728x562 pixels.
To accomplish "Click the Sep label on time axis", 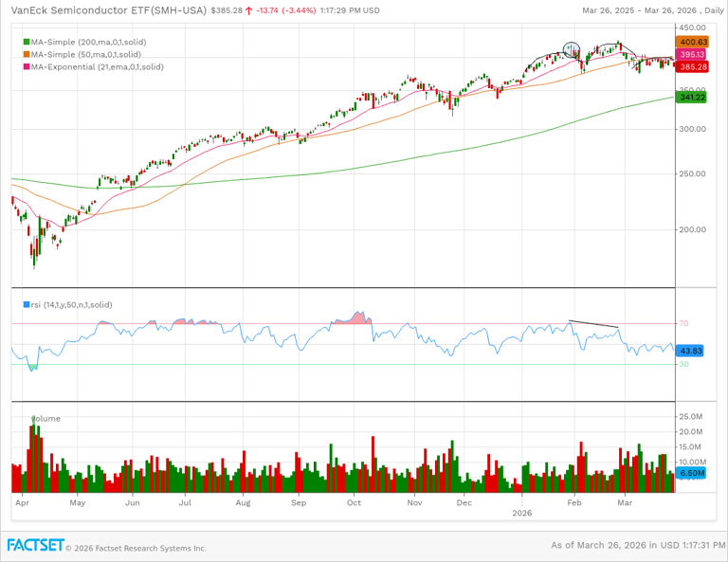I will pyautogui.click(x=299, y=502).
